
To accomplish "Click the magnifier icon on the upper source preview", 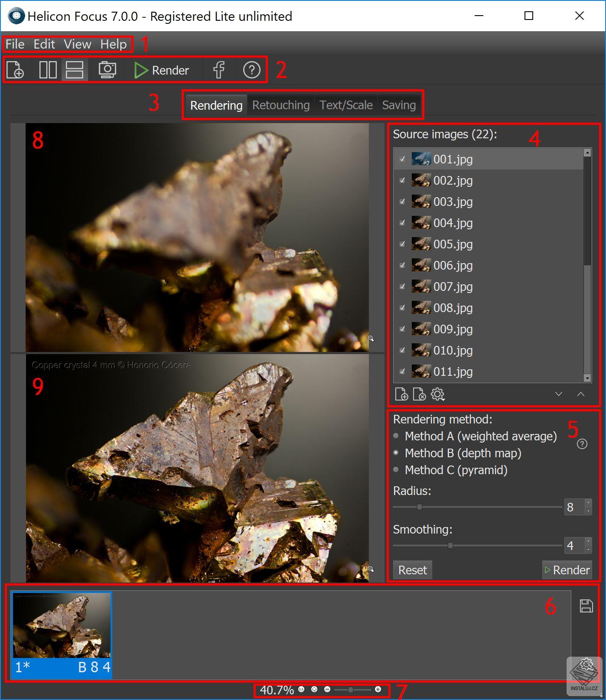I will [371, 338].
